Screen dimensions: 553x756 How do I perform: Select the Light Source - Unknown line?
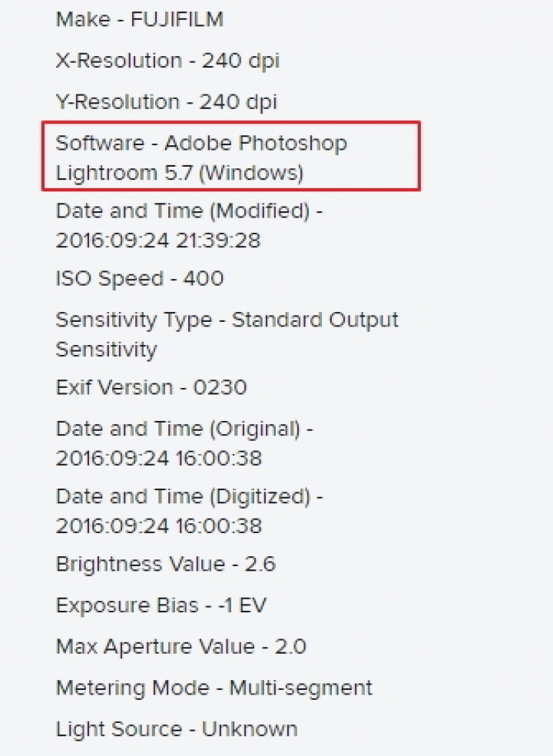click(177, 729)
